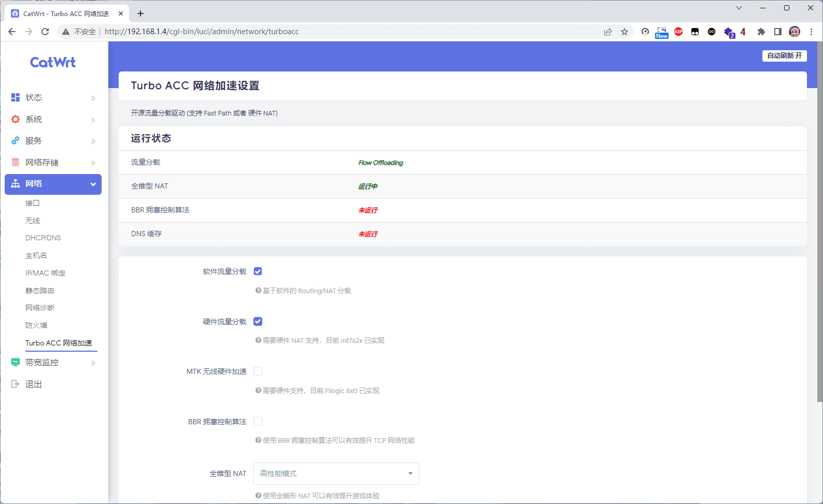The height and width of the screenshot is (504, 823).
Task: Click the Flow Offloading status text
Action: [380, 163]
